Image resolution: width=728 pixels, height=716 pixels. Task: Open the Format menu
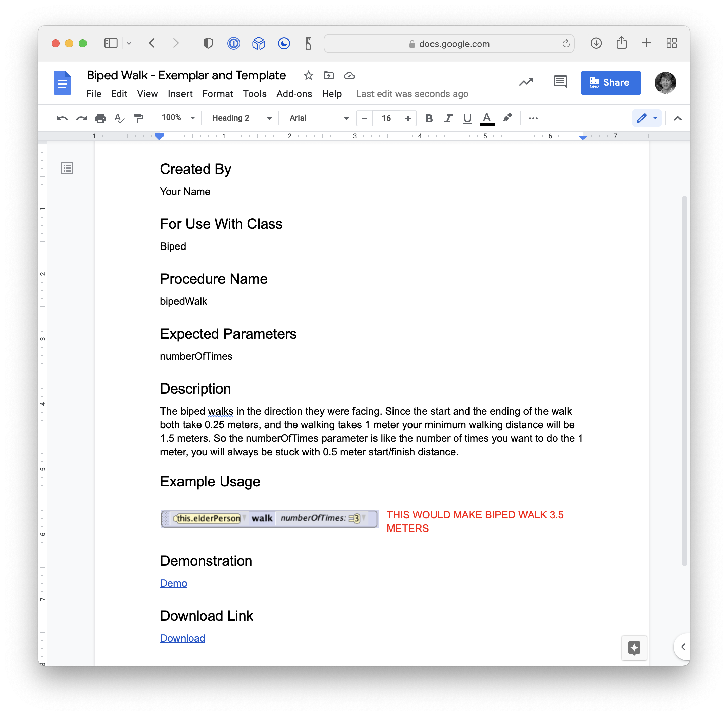[217, 94]
